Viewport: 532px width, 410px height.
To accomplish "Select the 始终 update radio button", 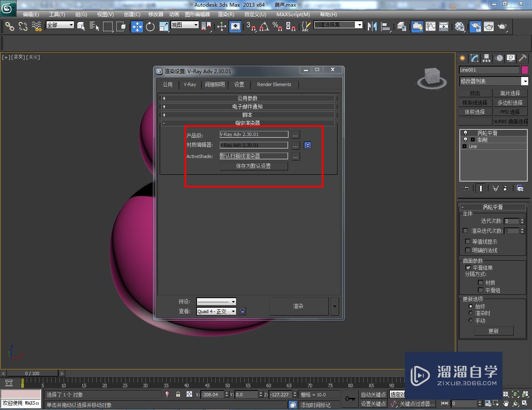I will point(470,306).
